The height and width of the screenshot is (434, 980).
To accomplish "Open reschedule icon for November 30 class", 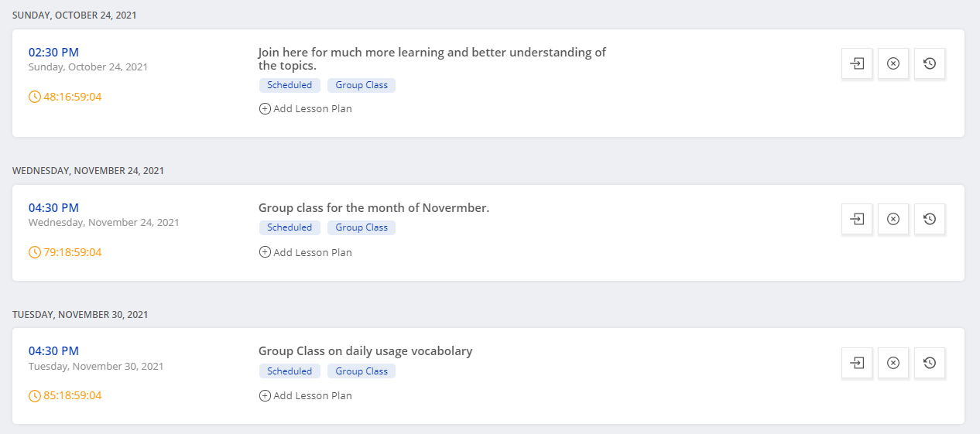I will [930, 362].
